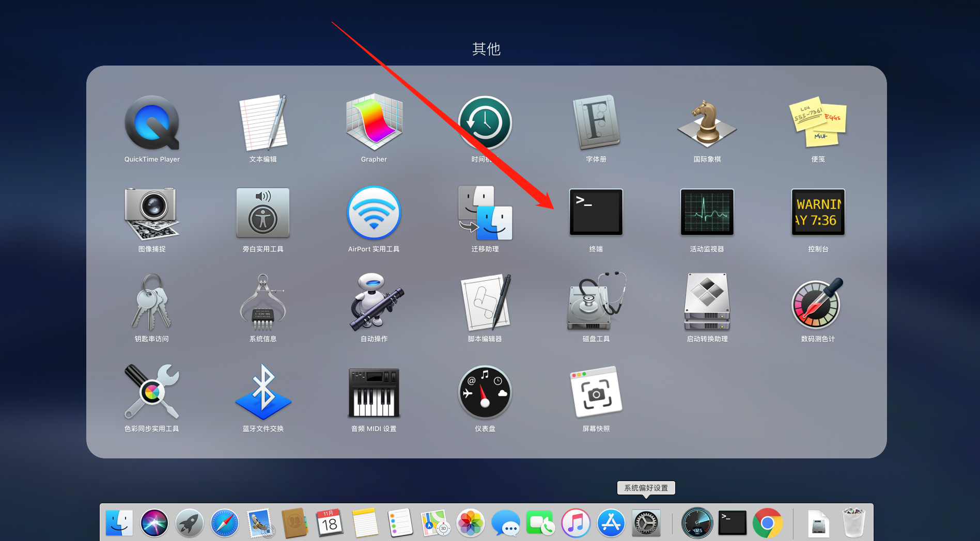The height and width of the screenshot is (541, 980).
Task: Open the 屏幕快照 Screenshot app
Action: 596,392
